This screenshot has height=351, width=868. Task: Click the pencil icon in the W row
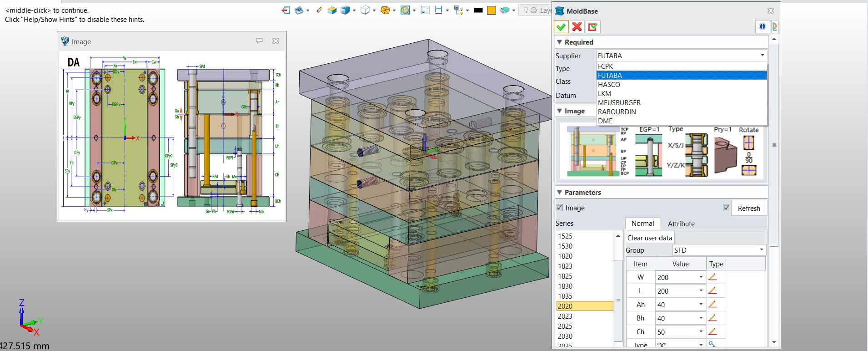point(712,277)
